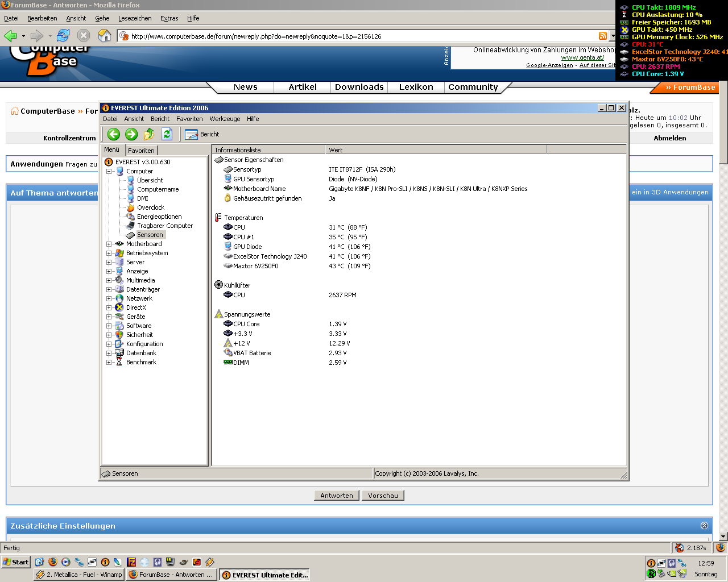Open the Lexikon tab on ComputerBase
The height and width of the screenshot is (582, 728).
click(x=416, y=87)
